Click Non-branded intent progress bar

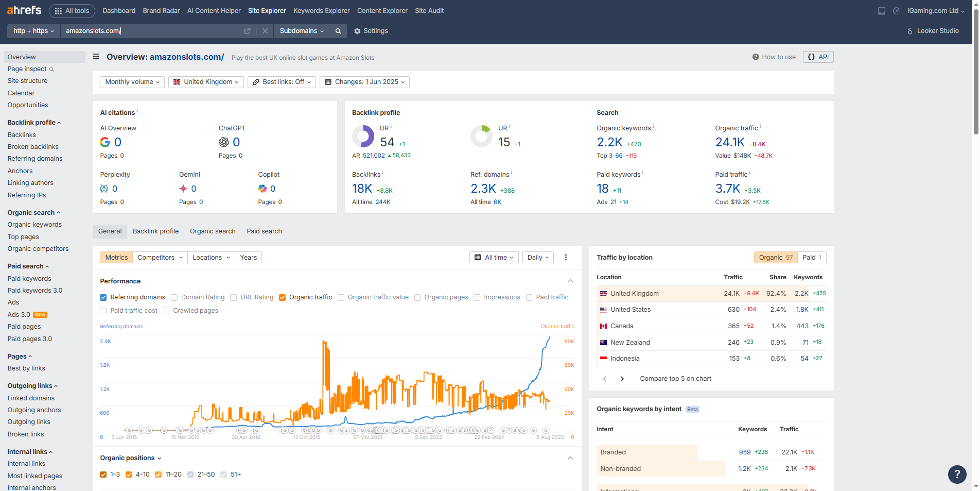pyautogui.click(x=661, y=469)
